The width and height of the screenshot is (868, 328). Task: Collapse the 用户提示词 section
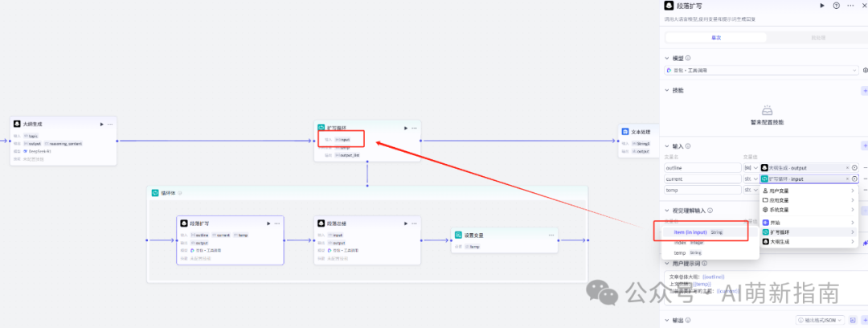click(667, 264)
